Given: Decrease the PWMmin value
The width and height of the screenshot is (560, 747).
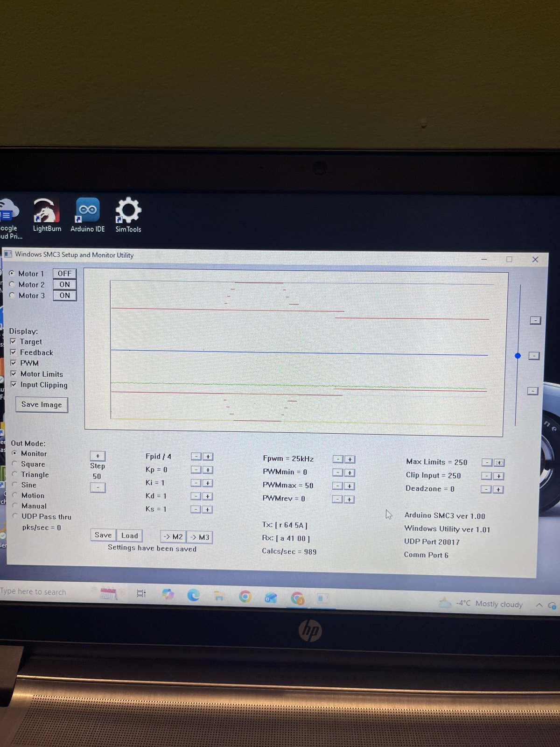Looking at the screenshot, I should pyautogui.click(x=337, y=472).
